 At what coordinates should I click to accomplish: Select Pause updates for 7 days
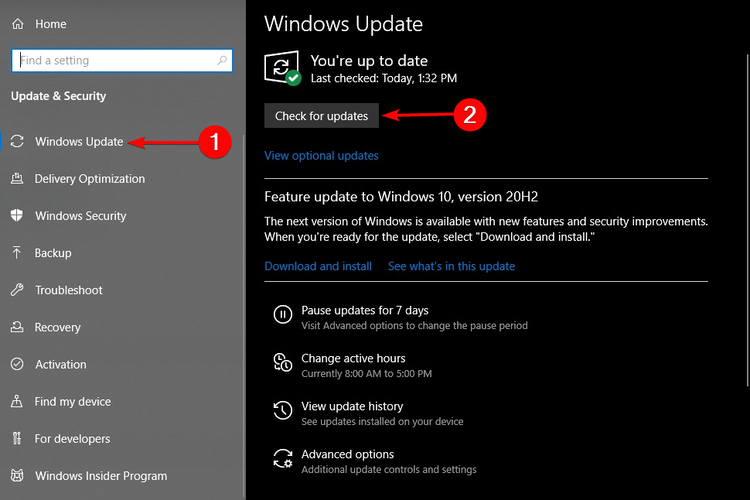coord(365,310)
